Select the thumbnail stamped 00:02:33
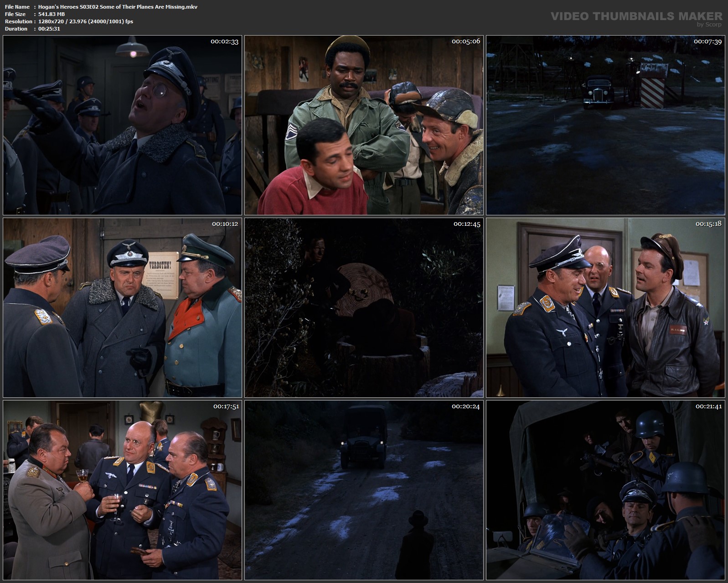 (122, 125)
